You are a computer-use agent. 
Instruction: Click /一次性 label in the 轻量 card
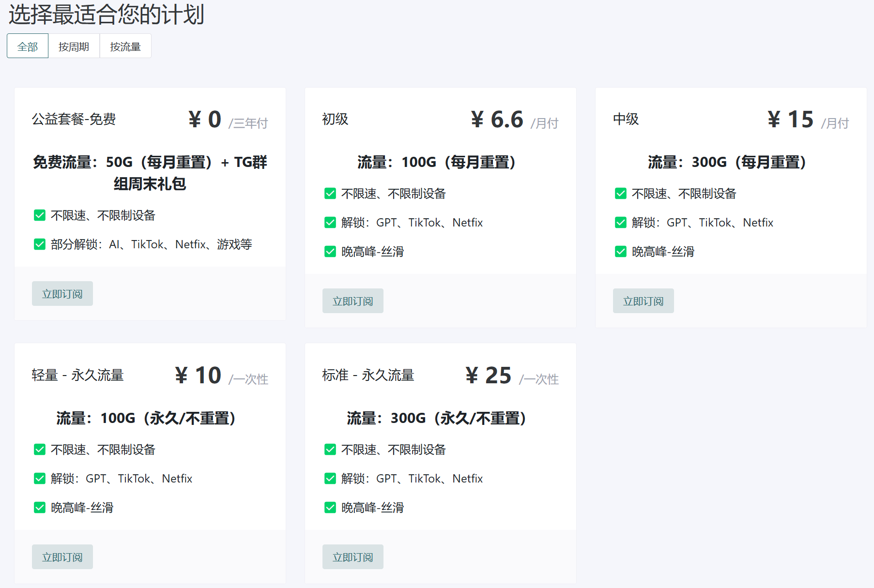click(248, 379)
